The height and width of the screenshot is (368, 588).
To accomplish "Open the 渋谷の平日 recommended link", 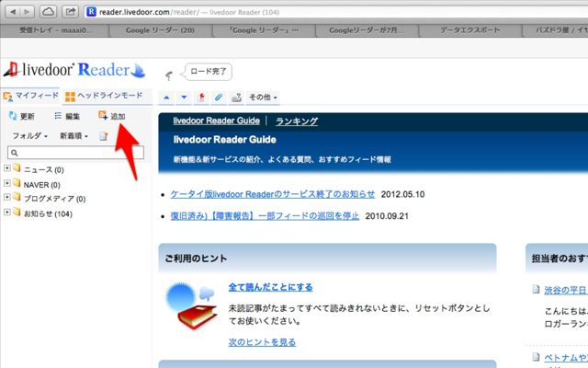I will 566,291.
